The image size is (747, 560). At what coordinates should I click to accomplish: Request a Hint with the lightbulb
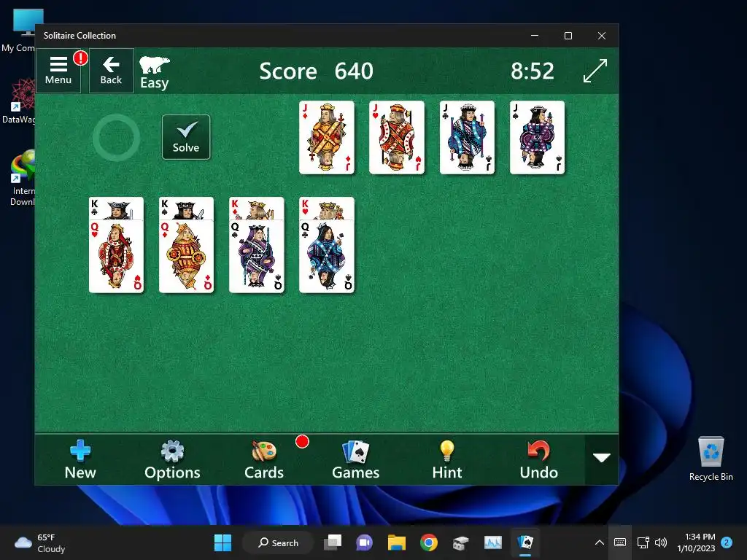[x=447, y=460]
